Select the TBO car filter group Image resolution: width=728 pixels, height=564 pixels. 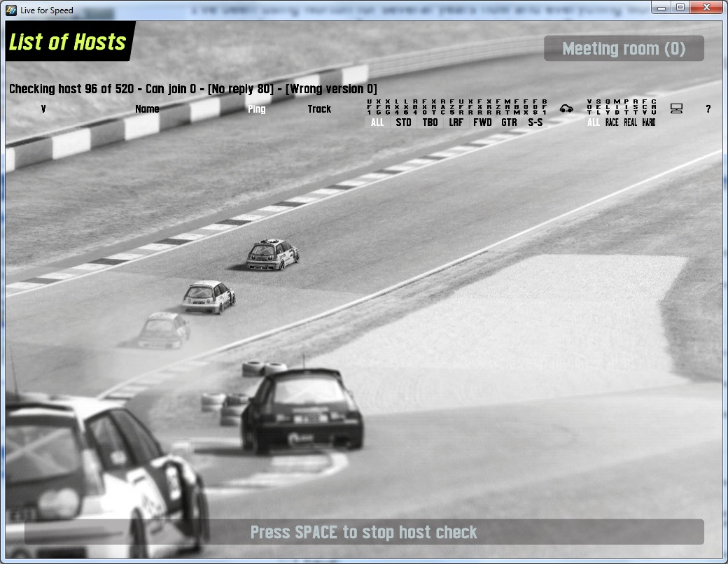[430, 122]
